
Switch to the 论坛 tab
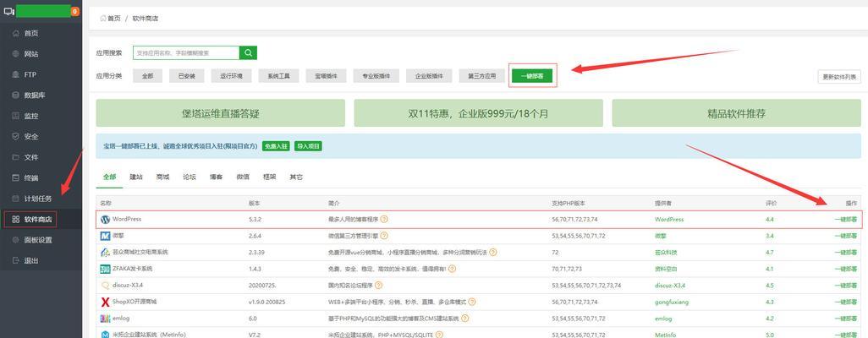click(x=190, y=177)
